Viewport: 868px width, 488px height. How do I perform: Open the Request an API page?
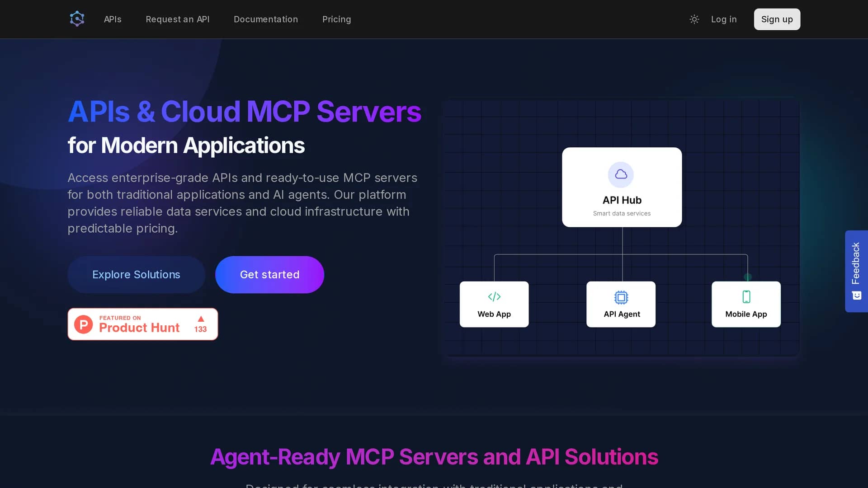tap(177, 19)
